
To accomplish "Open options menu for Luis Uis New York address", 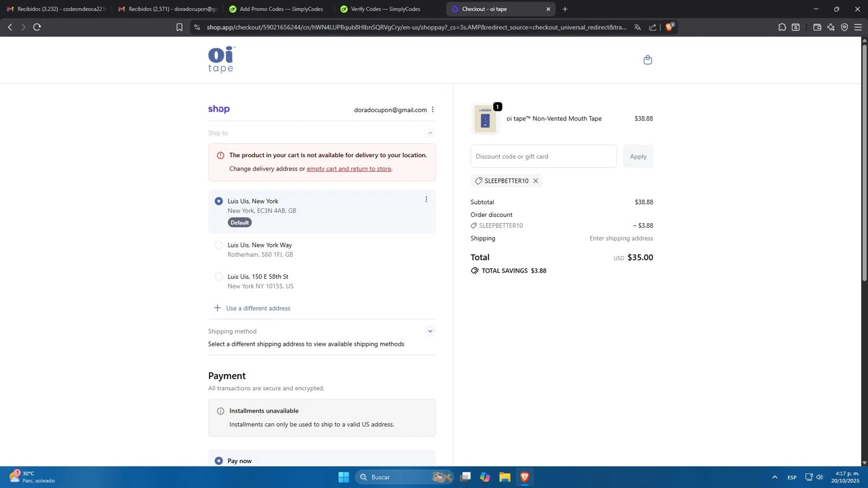I will [x=426, y=199].
